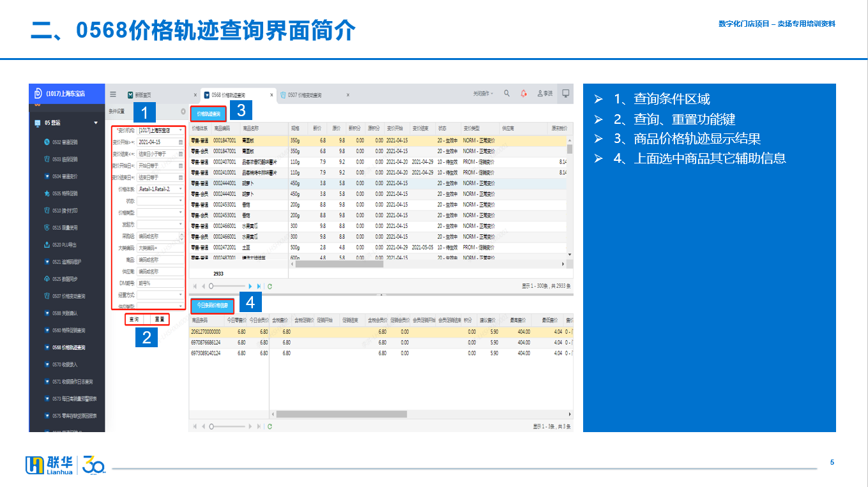Go to previous page in upper grid pager
Screen dimensions: 868x487
pos(203,287)
